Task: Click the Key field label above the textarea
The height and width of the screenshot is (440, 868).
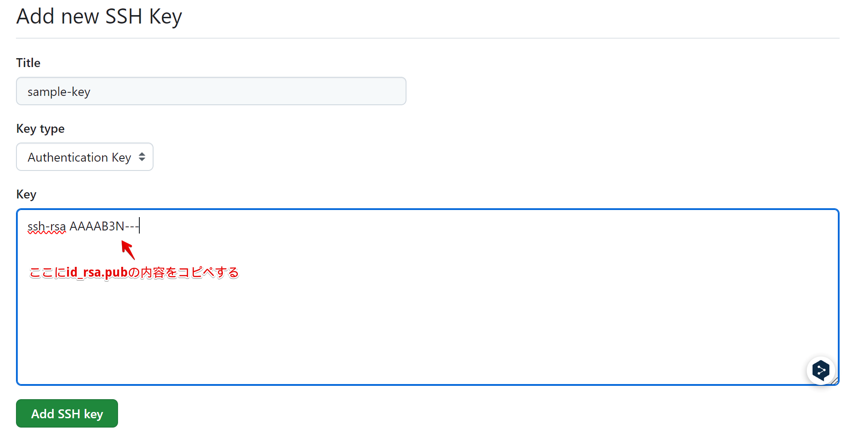Action: point(26,194)
